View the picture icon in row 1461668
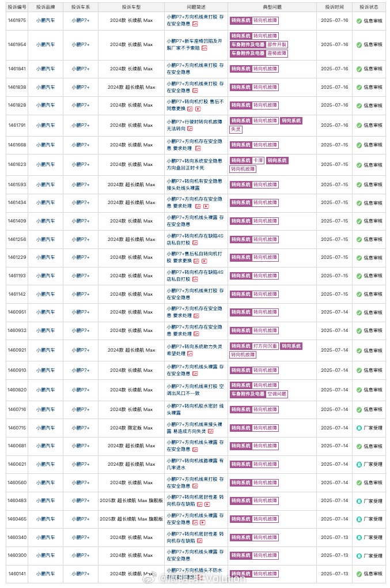Screen dimensions: 390x588 tap(198, 149)
